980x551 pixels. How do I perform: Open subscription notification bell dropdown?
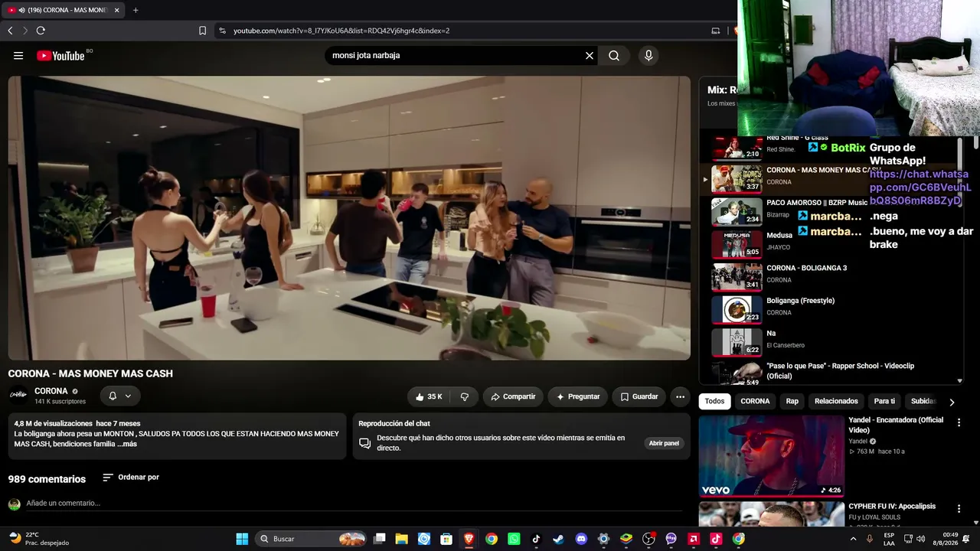[x=119, y=396]
